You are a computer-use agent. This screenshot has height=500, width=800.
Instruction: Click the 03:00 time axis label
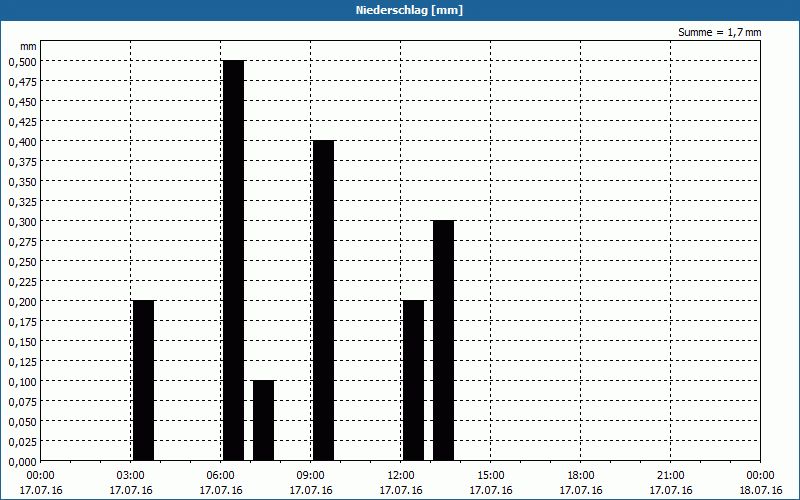131,476
